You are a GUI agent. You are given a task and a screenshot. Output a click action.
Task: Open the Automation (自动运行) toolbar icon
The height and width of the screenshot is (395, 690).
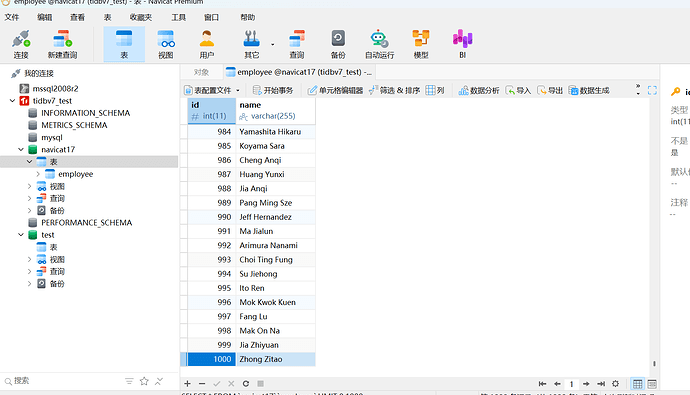[379, 44]
